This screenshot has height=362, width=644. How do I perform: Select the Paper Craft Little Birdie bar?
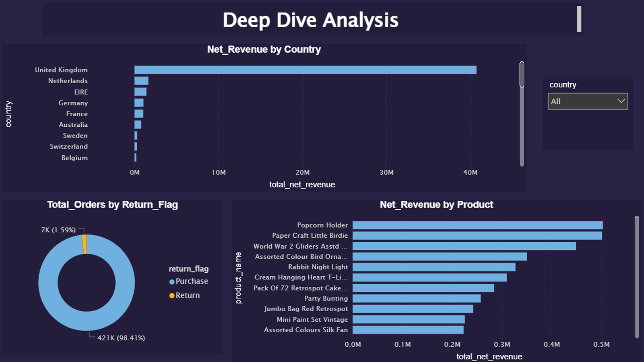coord(477,236)
